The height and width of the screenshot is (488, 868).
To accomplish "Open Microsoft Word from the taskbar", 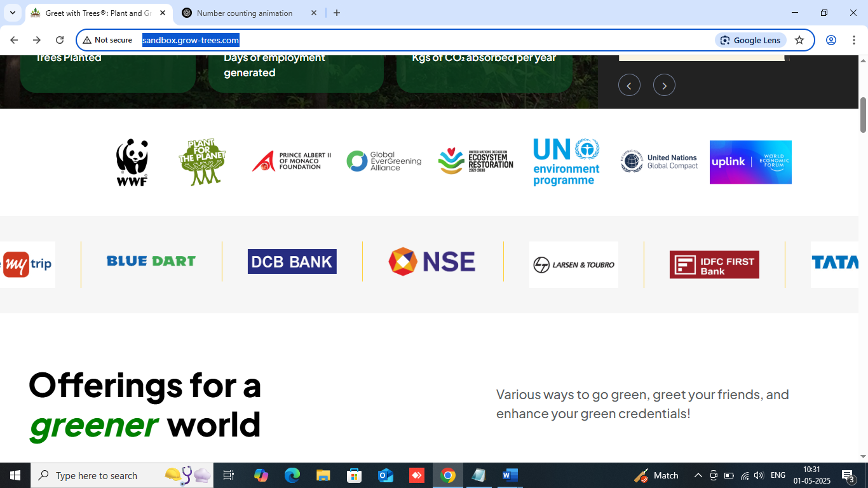I will [x=510, y=475].
